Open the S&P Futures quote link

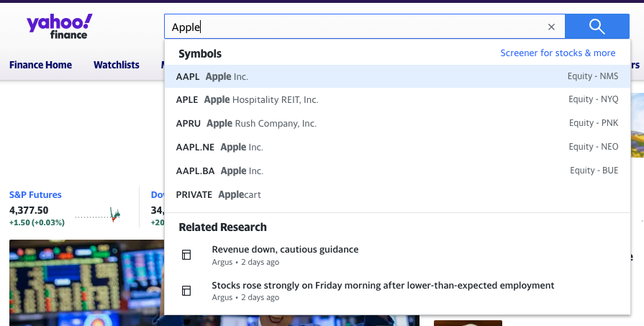tap(35, 194)
